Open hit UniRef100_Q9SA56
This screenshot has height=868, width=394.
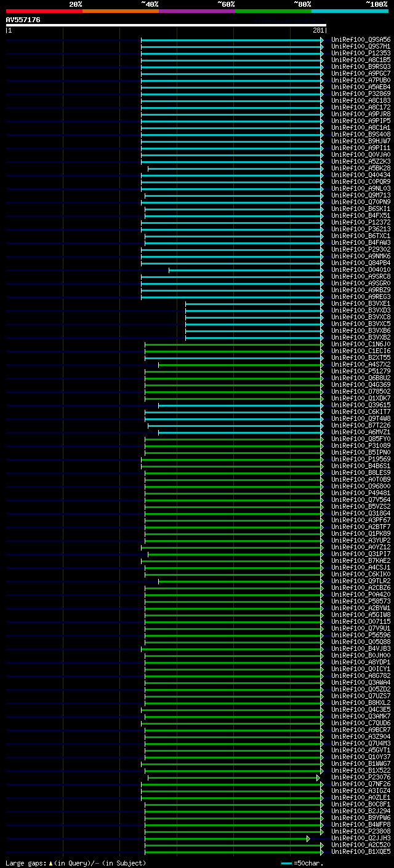tap(361, 40)
